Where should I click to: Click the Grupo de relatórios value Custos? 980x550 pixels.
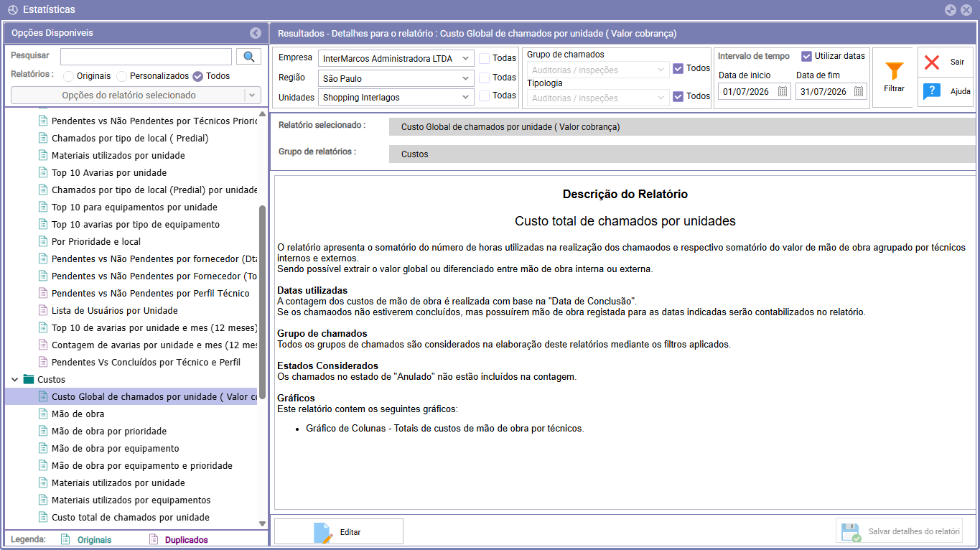click(x=682, y=154)
